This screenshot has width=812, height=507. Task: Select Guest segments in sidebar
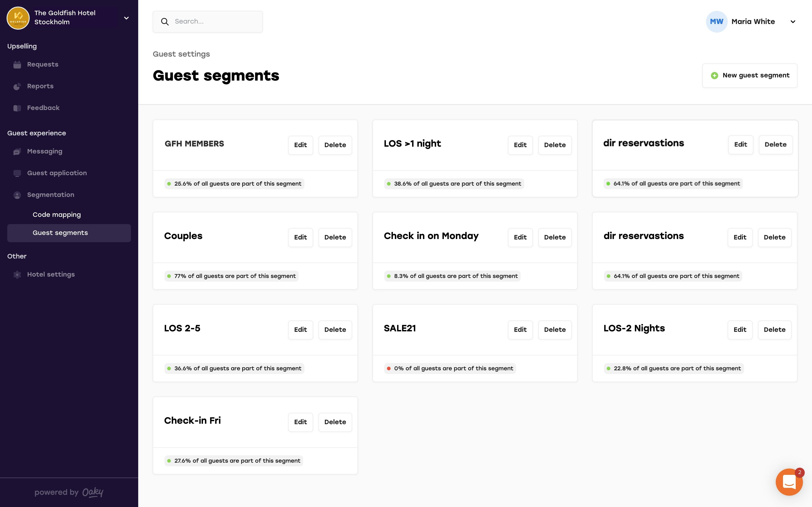coord(60,233)
